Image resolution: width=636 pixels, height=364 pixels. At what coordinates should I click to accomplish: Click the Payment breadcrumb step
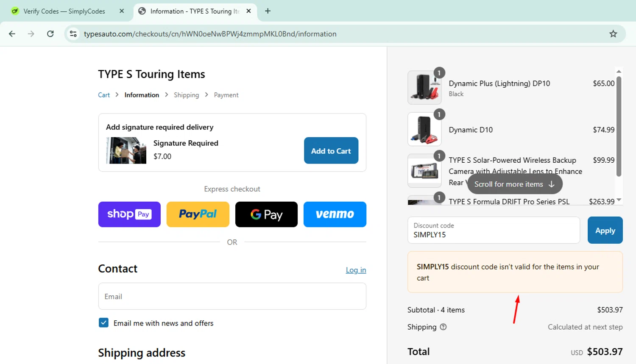pyautogui.click(x=226, y=95)
